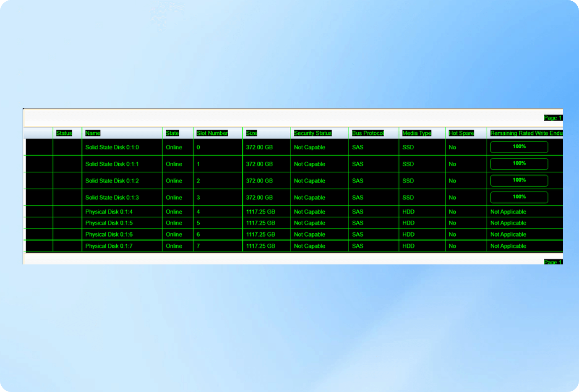Click Hot Spare No for Solid State Disk 0:1:2
This screenshot has width=579, height=392.
[x=452, y=181]
